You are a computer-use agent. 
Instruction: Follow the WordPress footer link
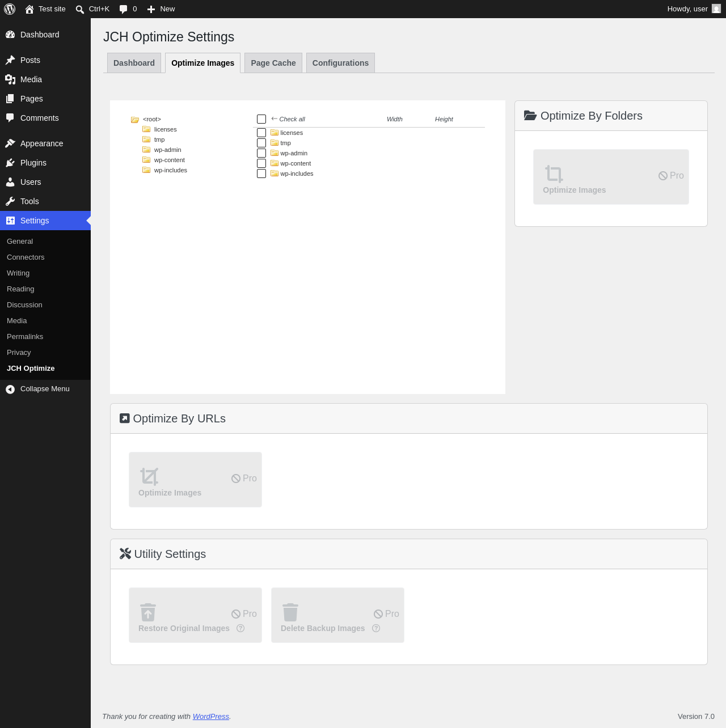tap(211, 717)
